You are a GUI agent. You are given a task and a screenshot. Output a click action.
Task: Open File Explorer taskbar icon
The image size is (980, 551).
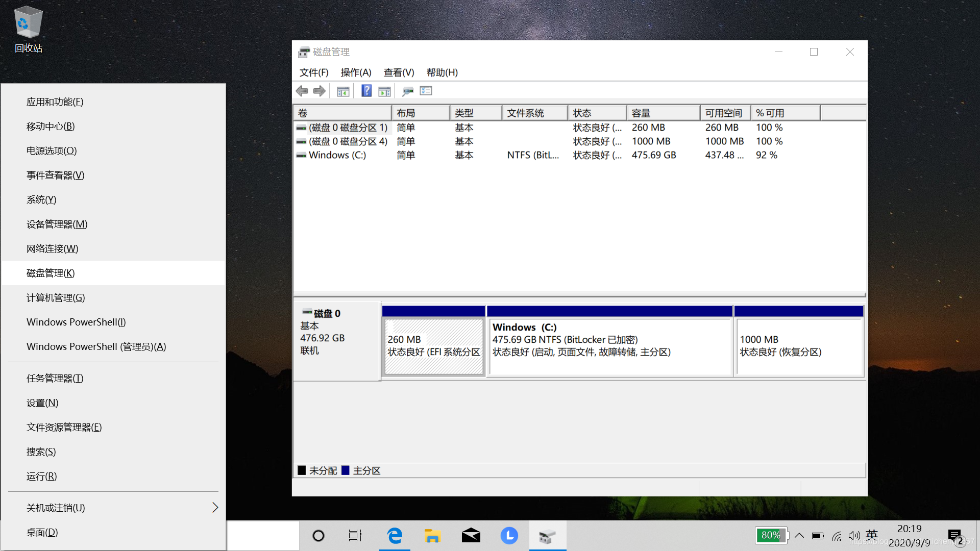click(432, 536)
